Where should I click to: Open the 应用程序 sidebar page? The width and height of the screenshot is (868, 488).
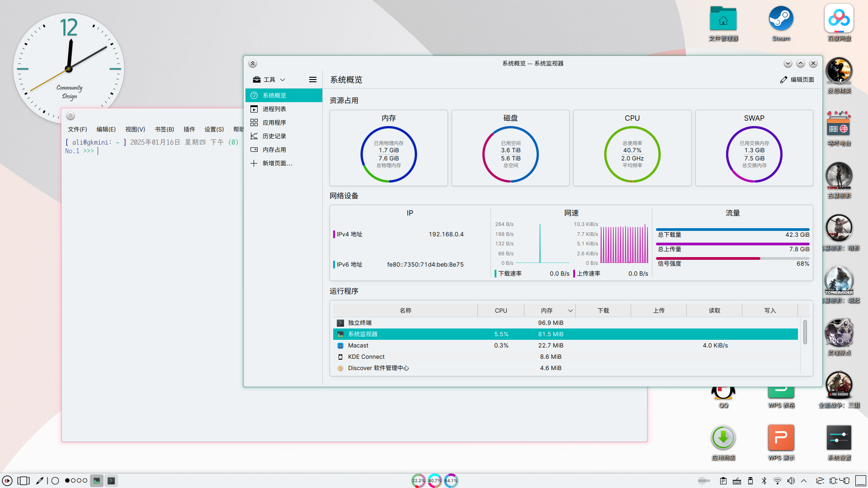tap(283, 122)
